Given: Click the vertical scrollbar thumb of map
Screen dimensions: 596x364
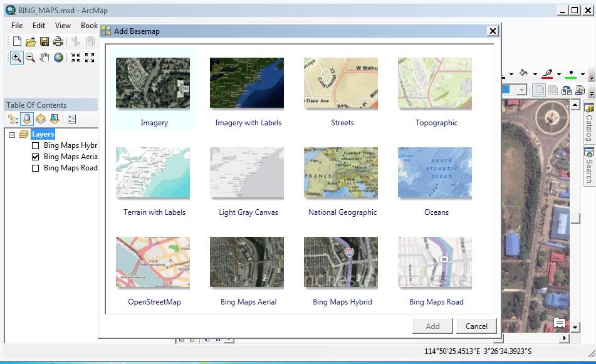Looking at the screenshot, I should [575, 219].
